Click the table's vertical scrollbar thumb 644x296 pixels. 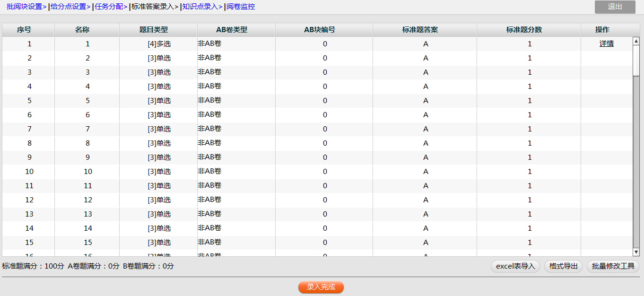(636, 60)
